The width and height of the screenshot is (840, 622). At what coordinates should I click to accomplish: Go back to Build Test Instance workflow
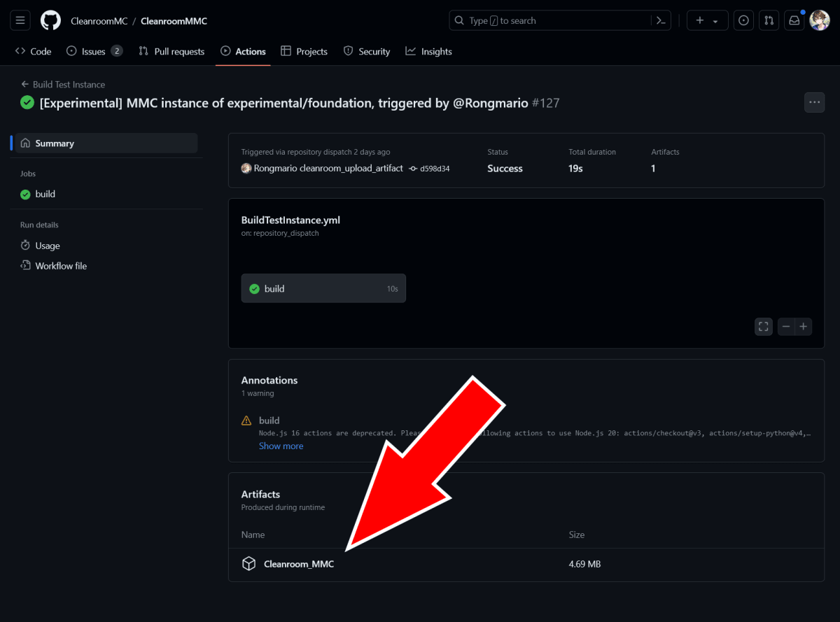point(63,85)
